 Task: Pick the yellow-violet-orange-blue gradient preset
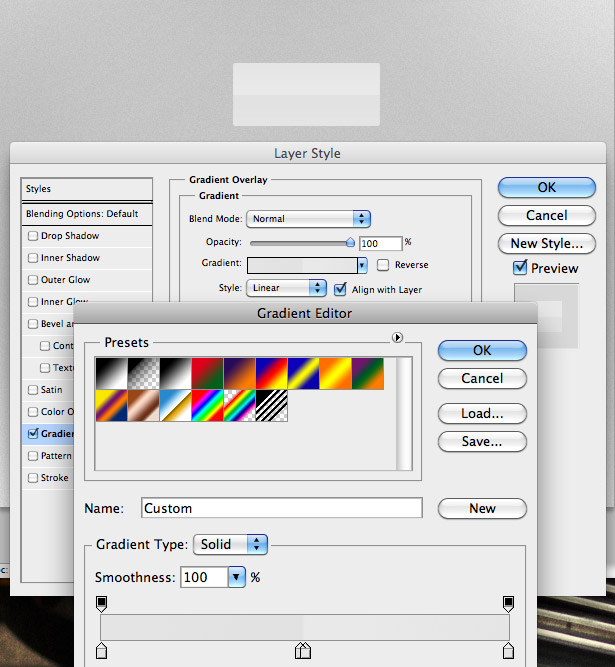tap(112, 405)
